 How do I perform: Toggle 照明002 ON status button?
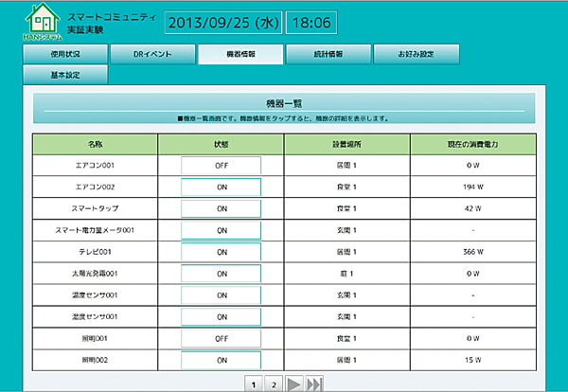(221, 360)
